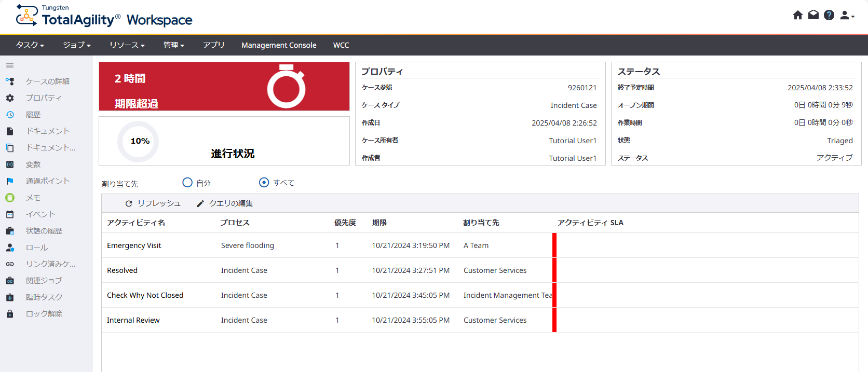
Task: Click the Home icon in header
Action: 798,15
